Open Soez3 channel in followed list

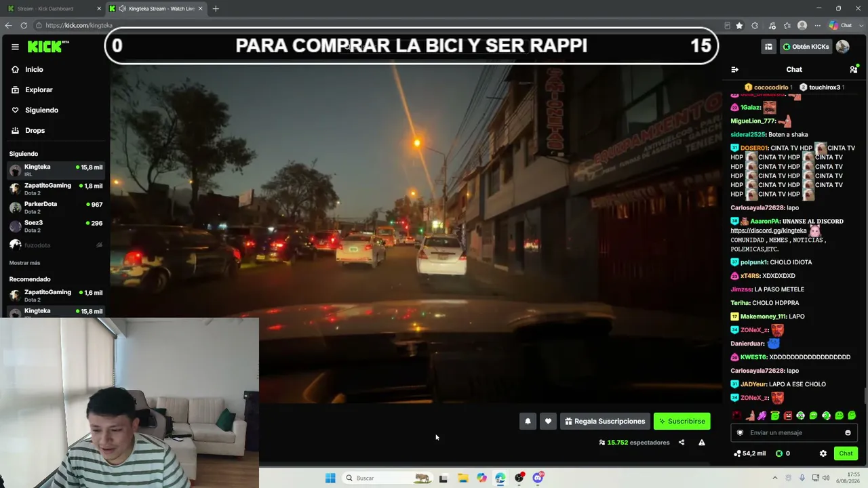point(55,226)
